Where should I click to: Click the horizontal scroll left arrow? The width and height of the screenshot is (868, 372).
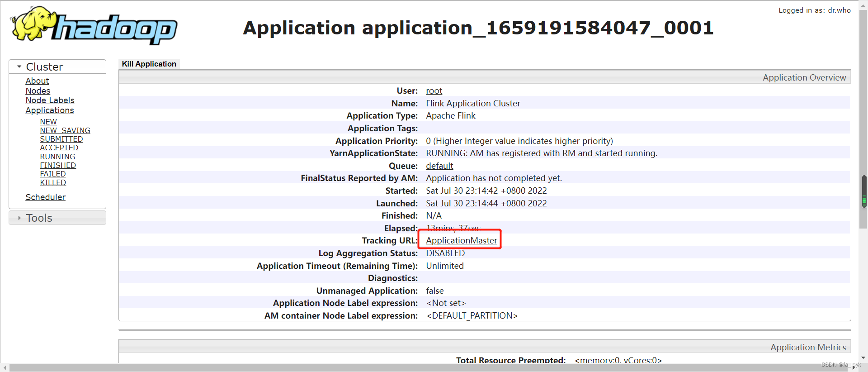[5, 367]
